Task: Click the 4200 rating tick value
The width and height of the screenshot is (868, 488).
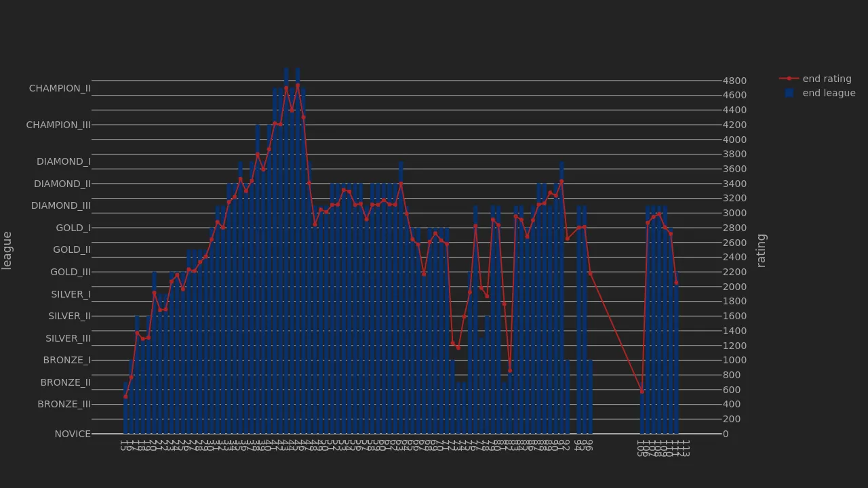Action: click(735, 125)
